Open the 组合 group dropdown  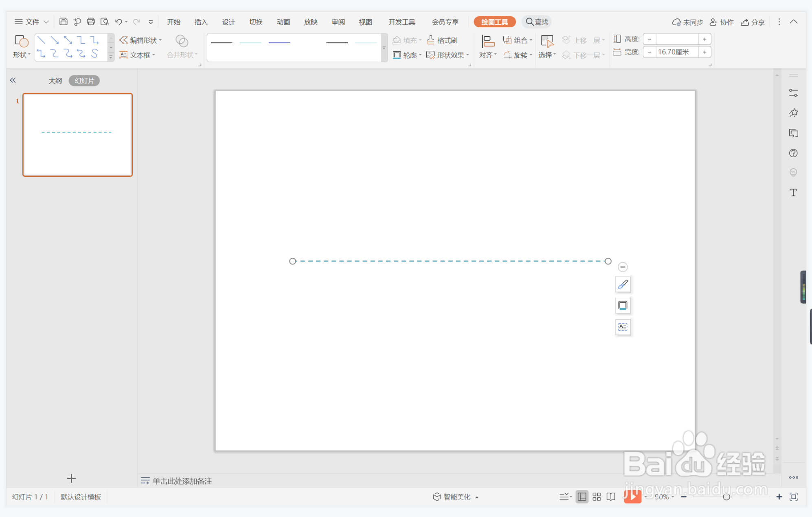(518, 40)
